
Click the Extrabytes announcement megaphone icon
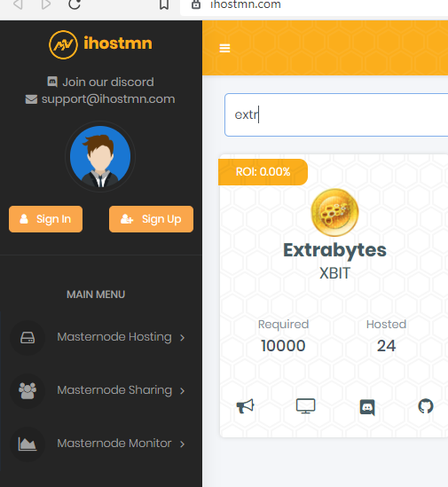point(245,405)
